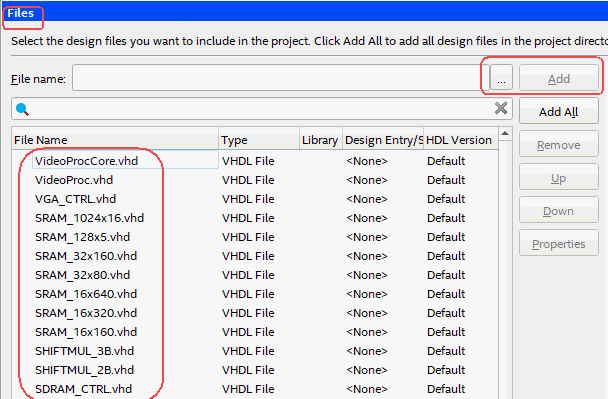Select SDRAM_CTRL.vhd file row

tap(255, 389)
